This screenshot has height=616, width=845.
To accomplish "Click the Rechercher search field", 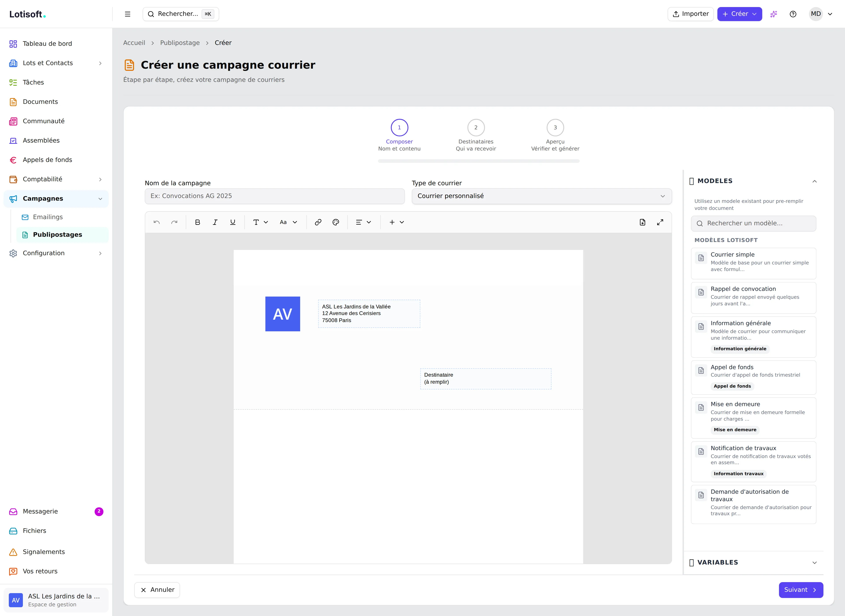I will 181,14.
